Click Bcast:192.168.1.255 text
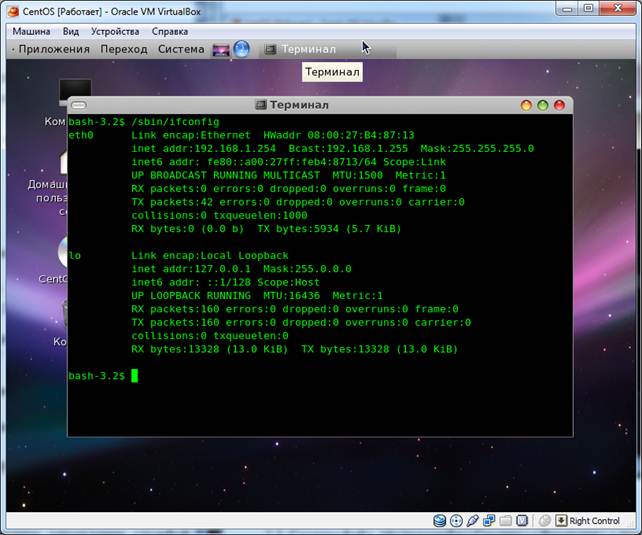The image size is (642, 535). pos(348,149)
